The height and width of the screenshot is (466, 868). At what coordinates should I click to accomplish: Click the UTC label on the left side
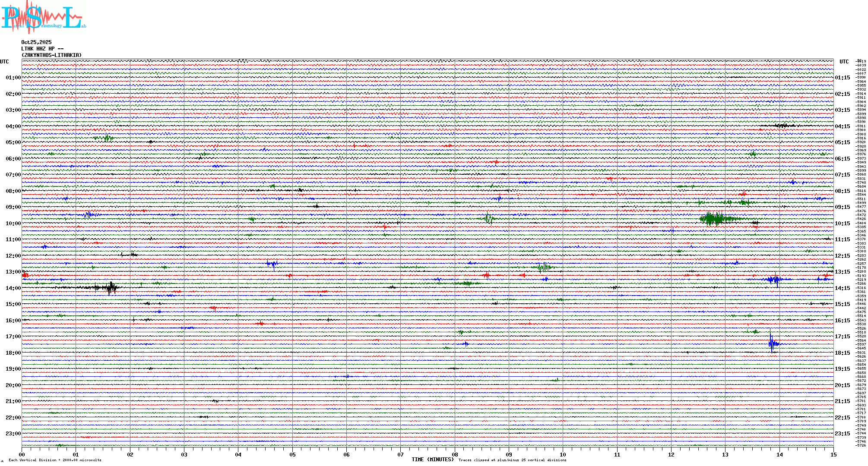(4, 62)
